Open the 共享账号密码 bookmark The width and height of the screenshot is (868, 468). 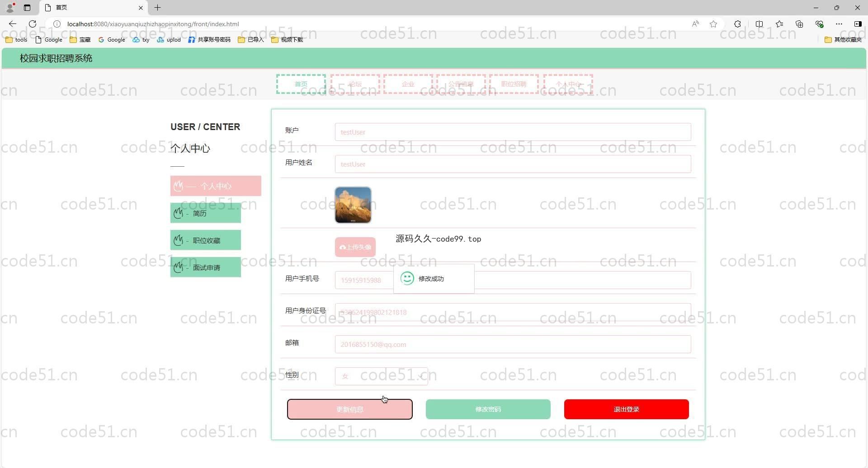(x=209, y=40)
